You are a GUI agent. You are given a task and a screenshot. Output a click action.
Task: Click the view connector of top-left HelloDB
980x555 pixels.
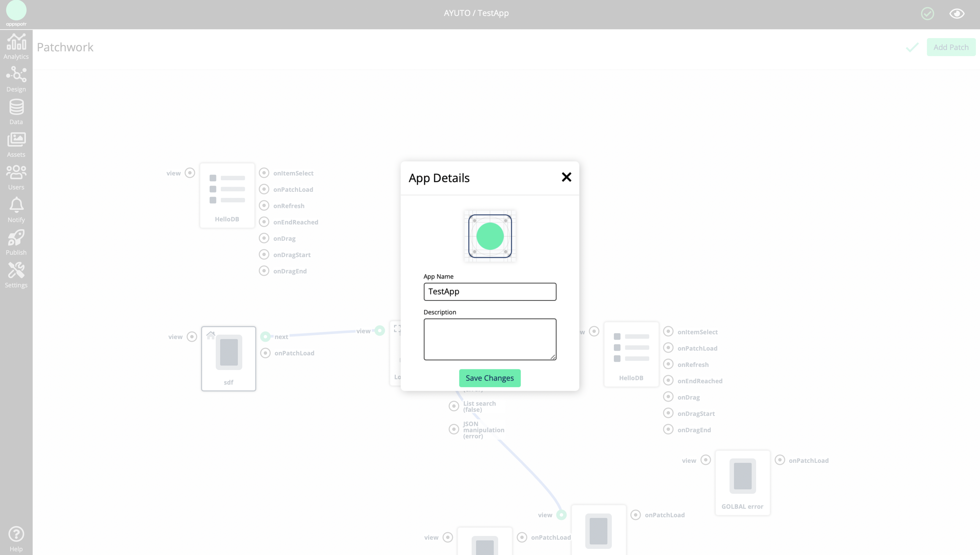click(190, 173)
